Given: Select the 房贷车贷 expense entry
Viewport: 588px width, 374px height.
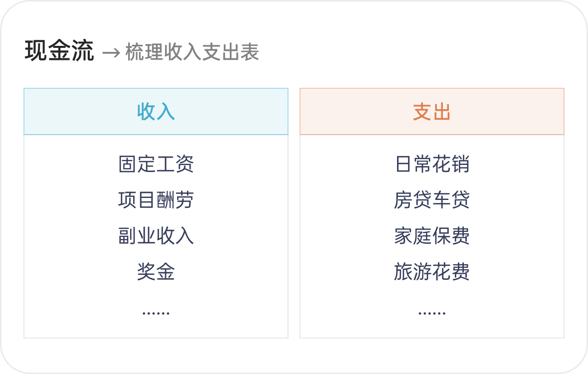Looking at the screenshot, I should 432,200.
